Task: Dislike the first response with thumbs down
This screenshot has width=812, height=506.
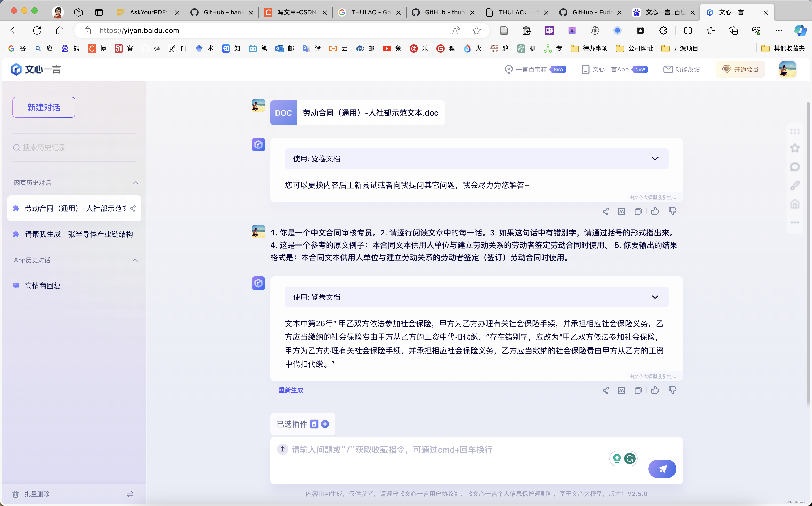Action: tap(672, 211)
